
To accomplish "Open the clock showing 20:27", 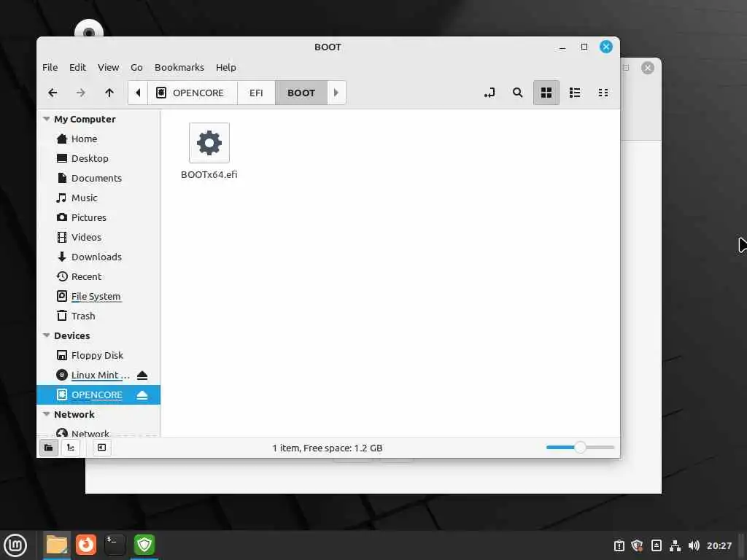I will [x=719, y=545].
